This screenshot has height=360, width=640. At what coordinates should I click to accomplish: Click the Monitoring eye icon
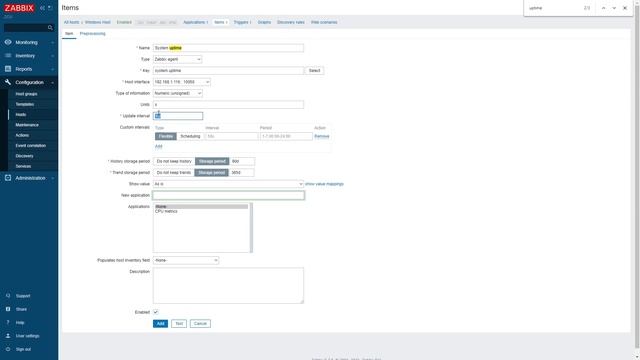point(8,42)
